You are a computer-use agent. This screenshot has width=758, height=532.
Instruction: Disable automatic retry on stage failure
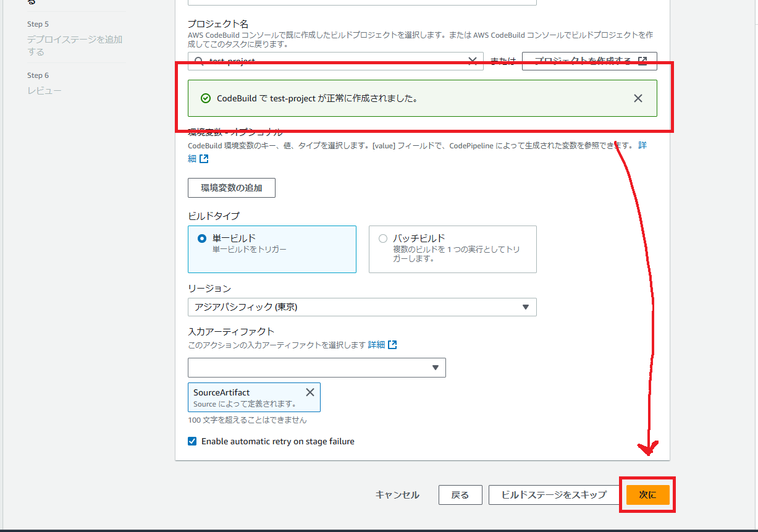pyautogui.click(x=192, y=441)
